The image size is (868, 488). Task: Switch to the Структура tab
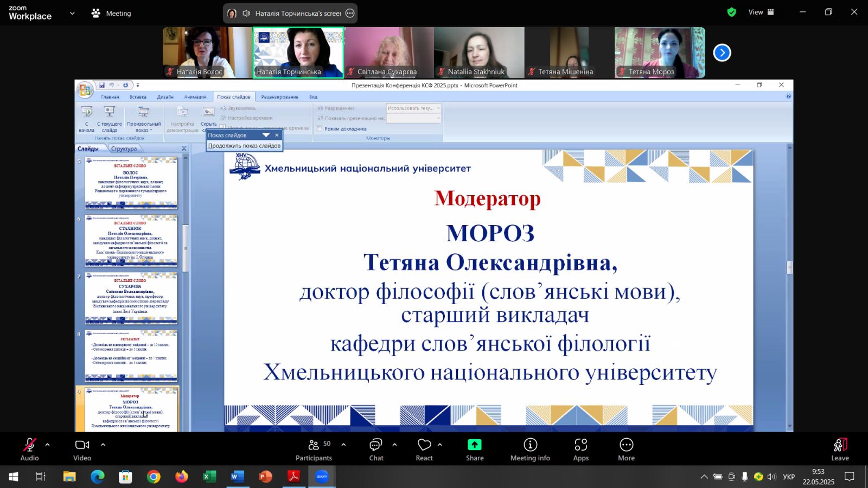point(124,149)
